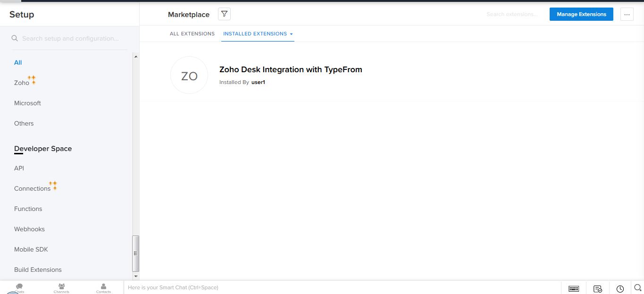The height and width of the screenshot is (294, 644).
Task: Open the Marketplace filter icon
Action: pyautogui.click(x=224, y=14)
